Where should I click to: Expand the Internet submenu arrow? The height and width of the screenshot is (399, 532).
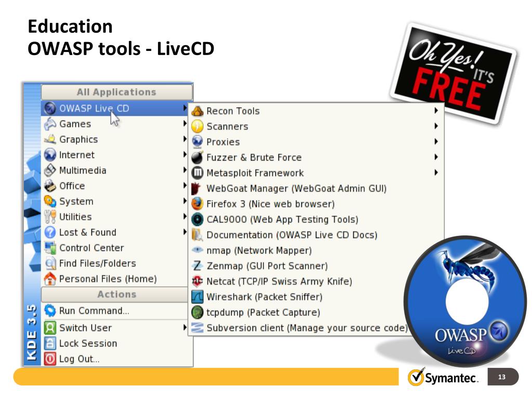click(185, 154)
